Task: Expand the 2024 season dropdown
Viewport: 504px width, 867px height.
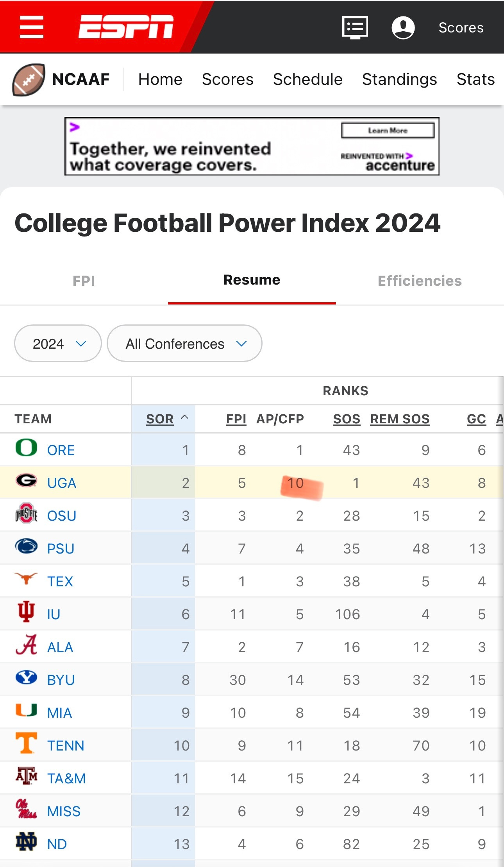Action: 58,344
